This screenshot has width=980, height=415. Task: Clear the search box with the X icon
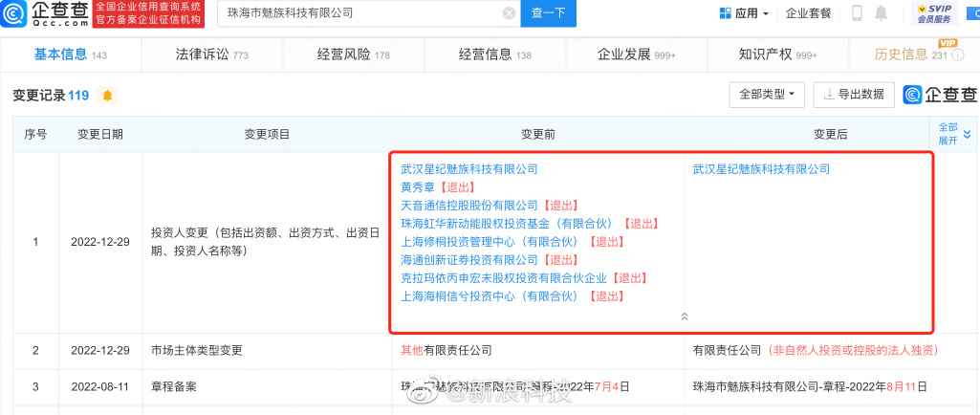click(510, 13)
